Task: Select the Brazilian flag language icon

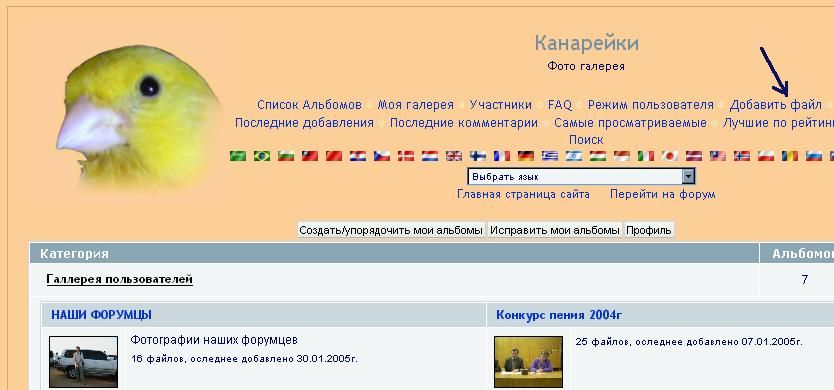Action: click(261, 156)
